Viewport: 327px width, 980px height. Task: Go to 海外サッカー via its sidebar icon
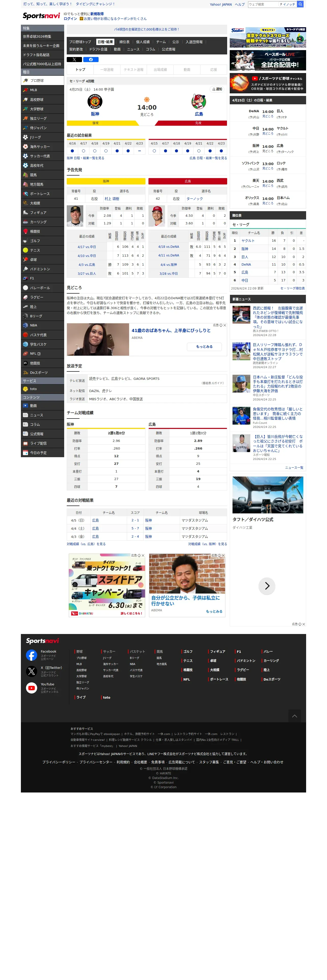[x=25, y=147]
